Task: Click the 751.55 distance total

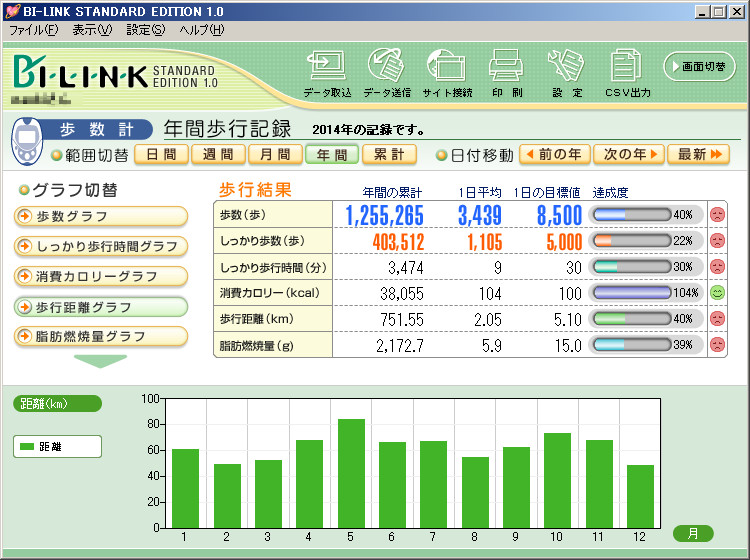Action: click(x=402, y=319)
